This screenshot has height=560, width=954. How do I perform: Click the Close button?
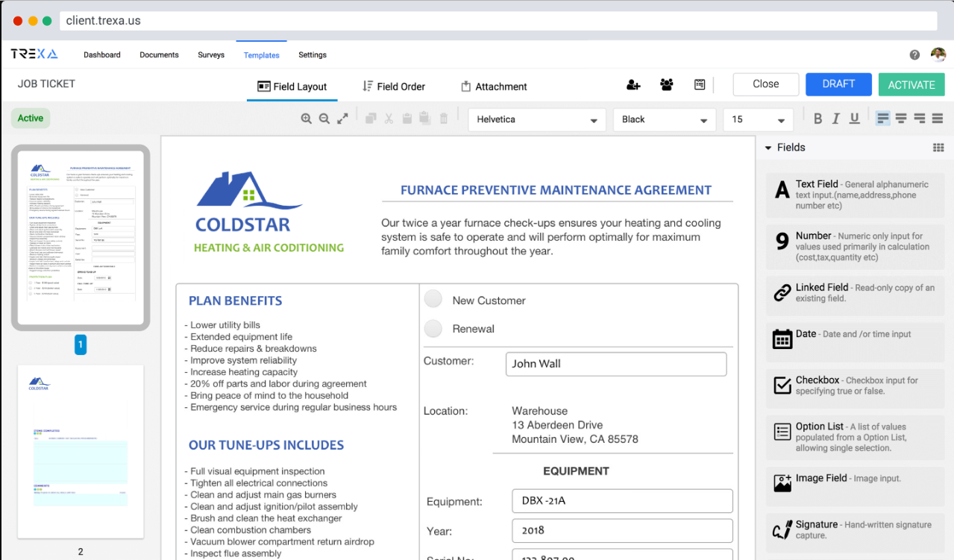pyautogui.click(x=766, y=84)
